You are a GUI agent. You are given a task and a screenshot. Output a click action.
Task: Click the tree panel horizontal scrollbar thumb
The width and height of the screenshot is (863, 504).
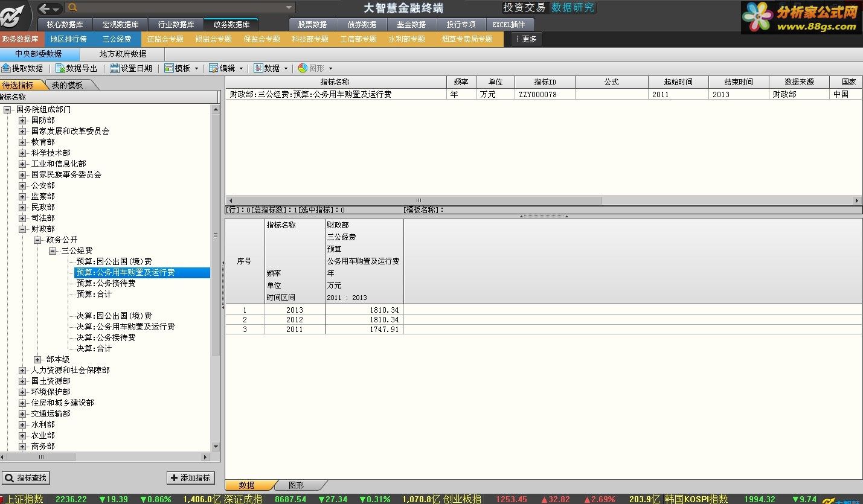pyautogui.click(x=41, y=457)
